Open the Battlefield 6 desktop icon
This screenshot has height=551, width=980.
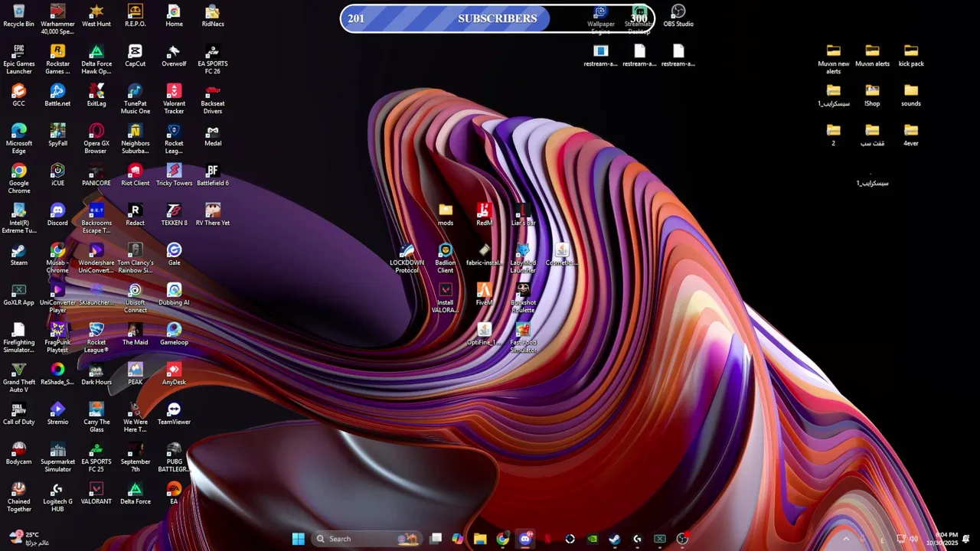pos(213,174)
